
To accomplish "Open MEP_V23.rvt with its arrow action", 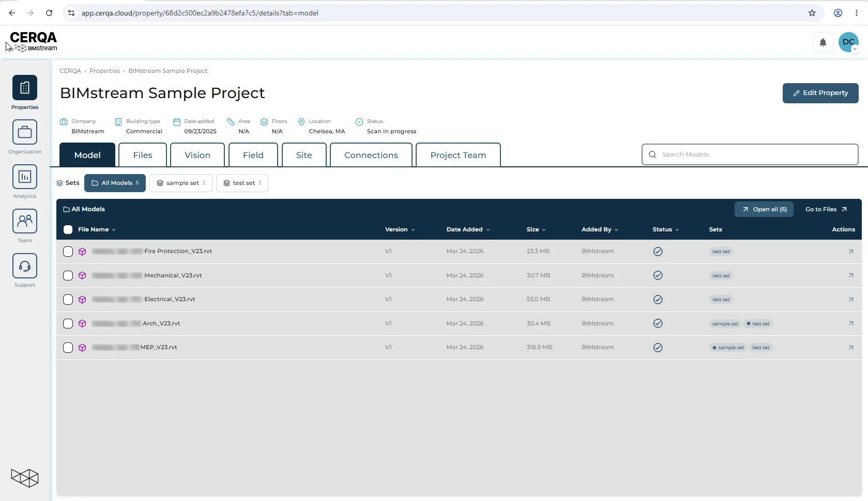I will [851, 348].
